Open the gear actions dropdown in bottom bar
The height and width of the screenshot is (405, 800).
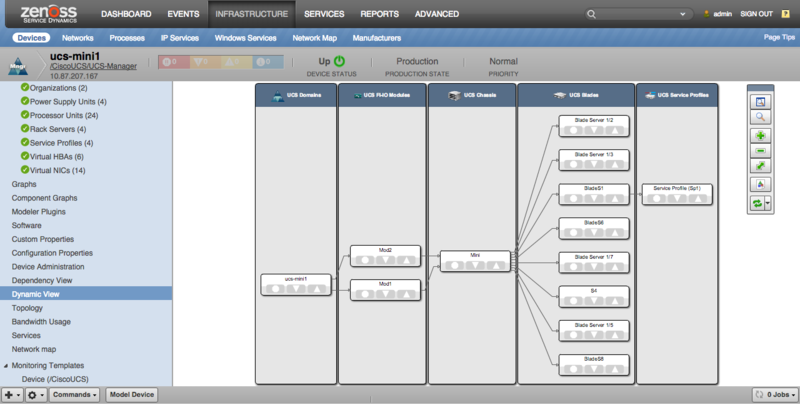point(36,395)
